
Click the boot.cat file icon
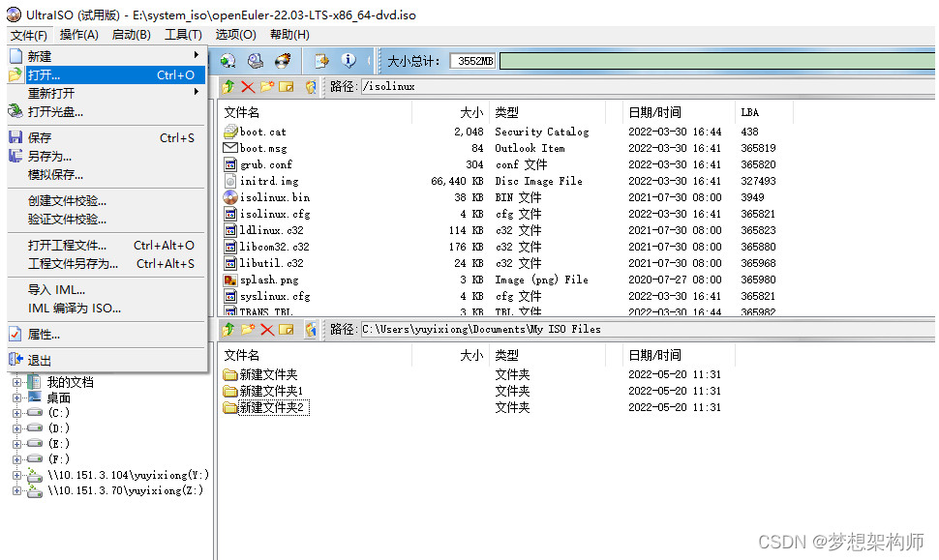click(x=230, y=132)
